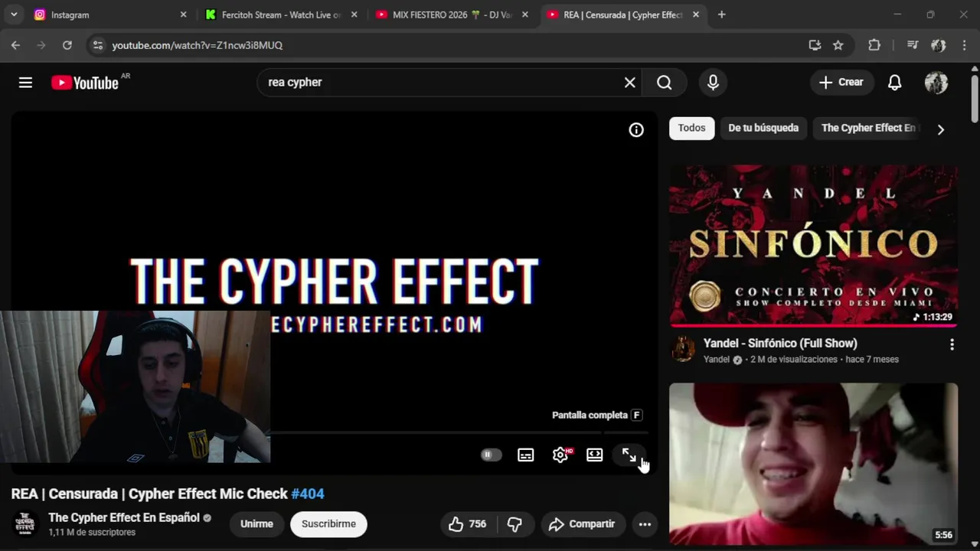Select The Cypher Effect En chip
Viewport: 980px width, 551px height.
point(867,129)
